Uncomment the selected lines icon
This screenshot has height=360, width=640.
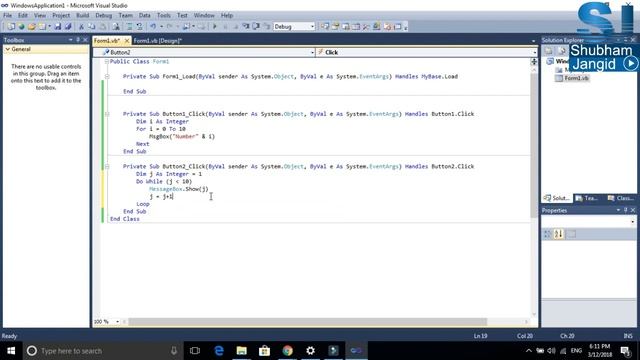pyautogui.click(x=139, y=27)
